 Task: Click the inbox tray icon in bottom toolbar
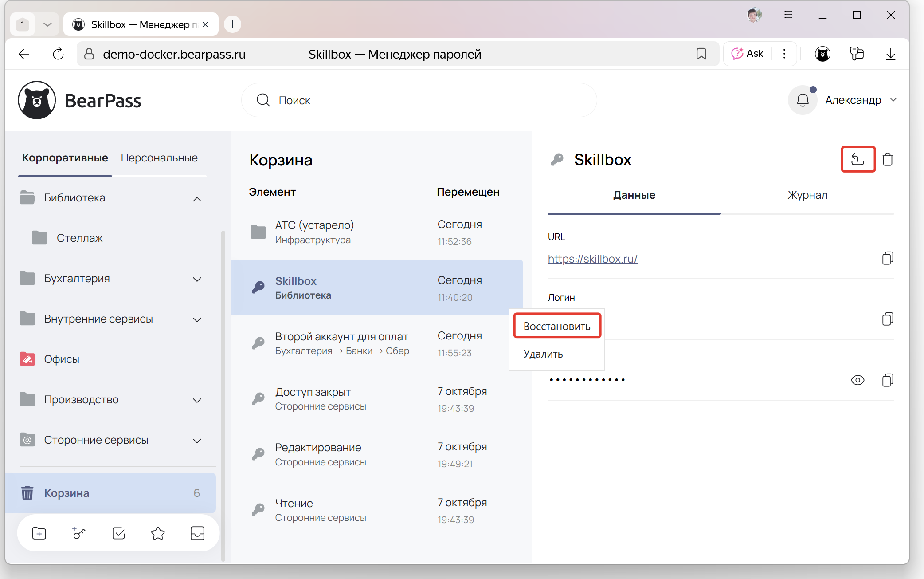click(x=197, y=533)
